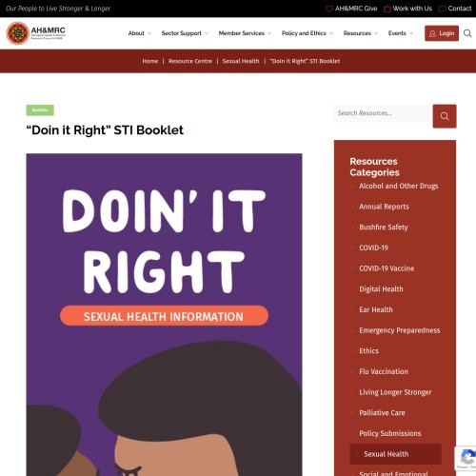Click the Sexual Health breadcrumb link
Screen dimensions: 476x476
click(x=241, y=61)
